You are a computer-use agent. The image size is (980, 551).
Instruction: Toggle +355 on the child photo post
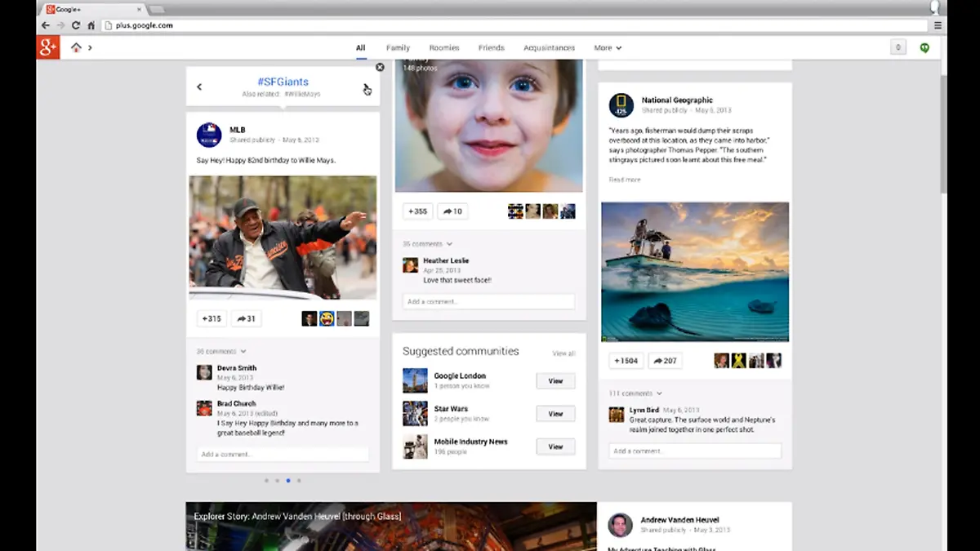[417, 211]
